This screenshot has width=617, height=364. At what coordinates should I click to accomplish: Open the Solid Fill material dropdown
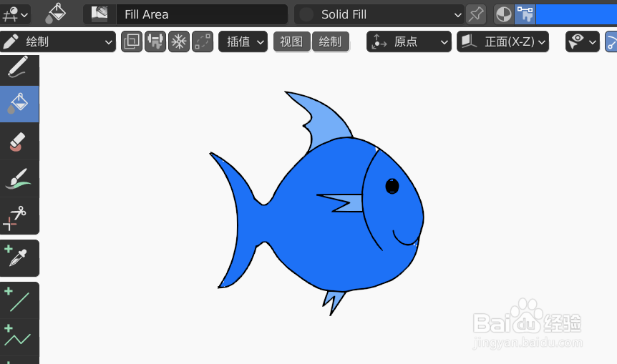click(379, 14)
